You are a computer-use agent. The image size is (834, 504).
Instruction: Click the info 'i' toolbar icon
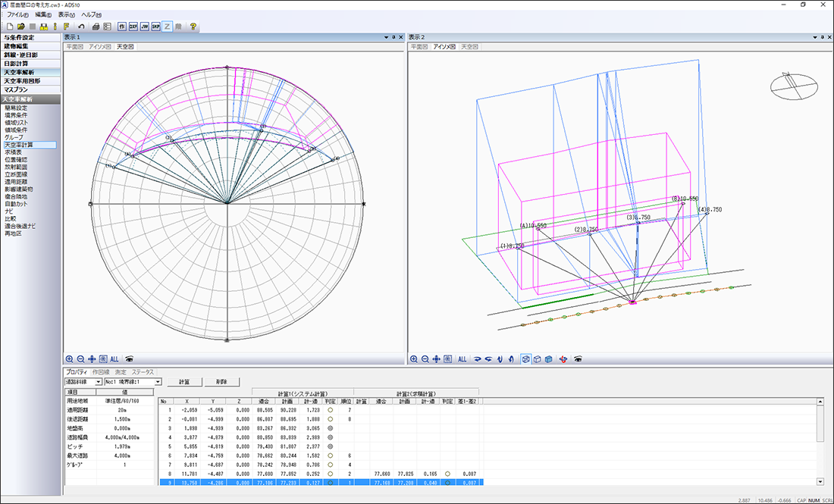[x=55, y=26]
